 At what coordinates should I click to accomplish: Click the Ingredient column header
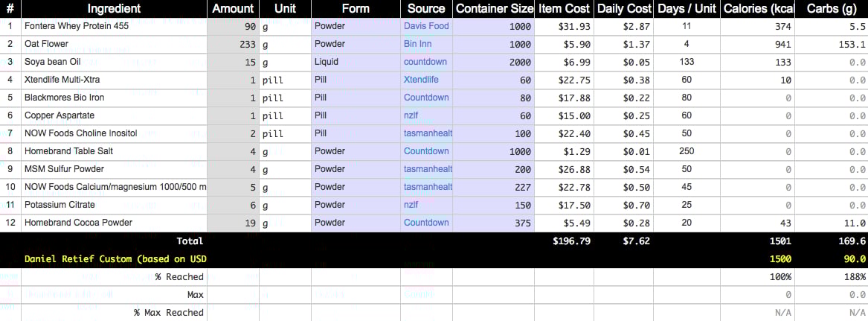[114, 9]
